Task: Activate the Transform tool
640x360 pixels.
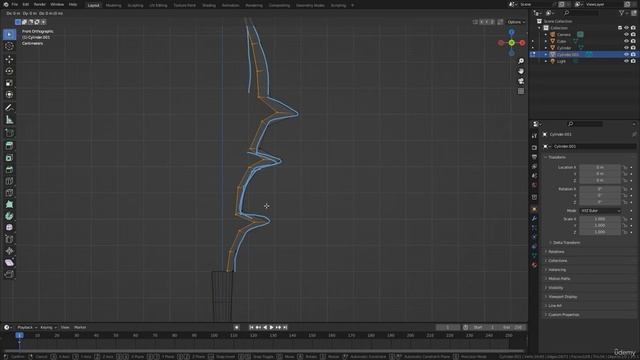Action: tap(9, 95)
